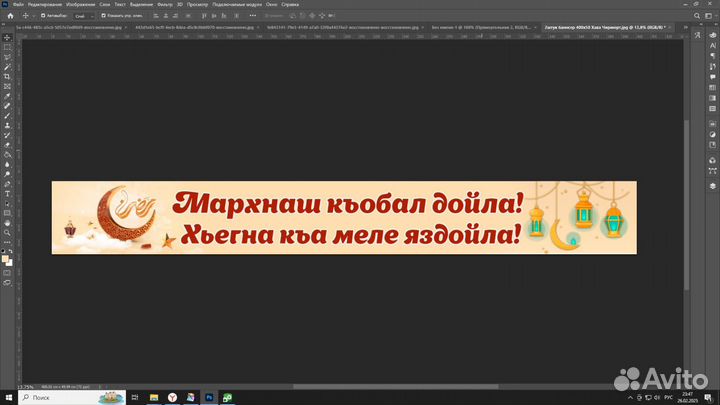Open the Файл menu
Image resolution: width=720 pixels, height=405 pixels.
[18, 5]
